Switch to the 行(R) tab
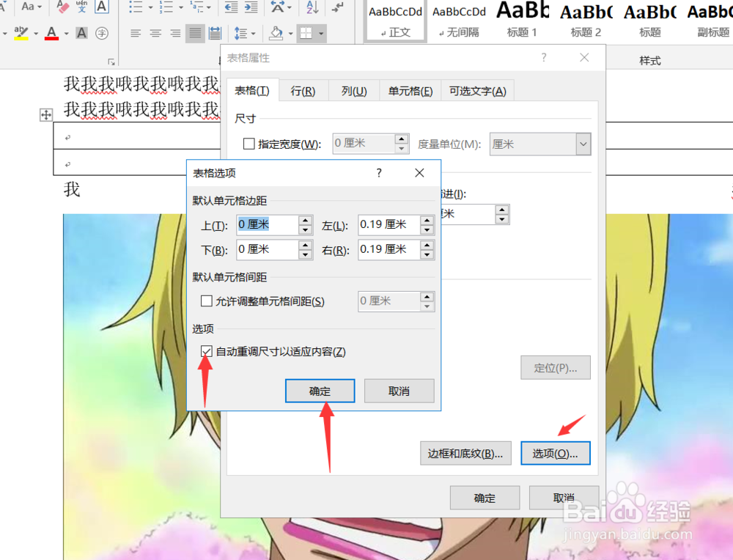 [x=303, y=91]
